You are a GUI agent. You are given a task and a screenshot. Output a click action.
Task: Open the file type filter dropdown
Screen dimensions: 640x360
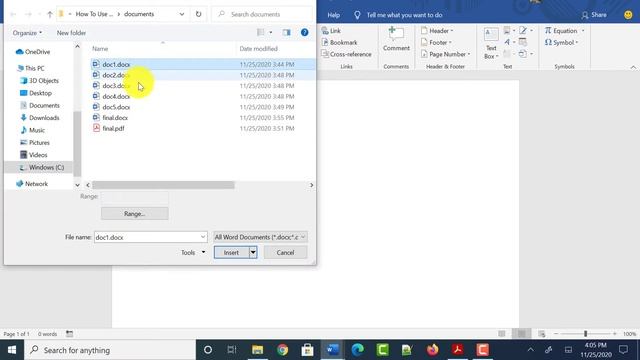pos(260,237)
